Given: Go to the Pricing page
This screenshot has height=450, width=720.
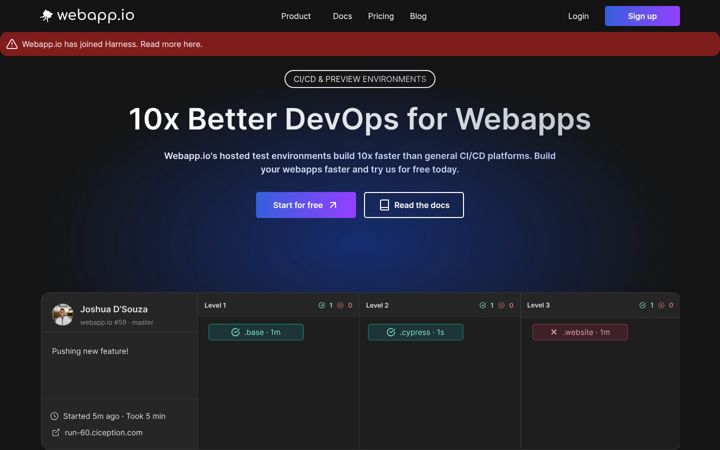Looking at the screenshot, I should [x=381, y=16].
